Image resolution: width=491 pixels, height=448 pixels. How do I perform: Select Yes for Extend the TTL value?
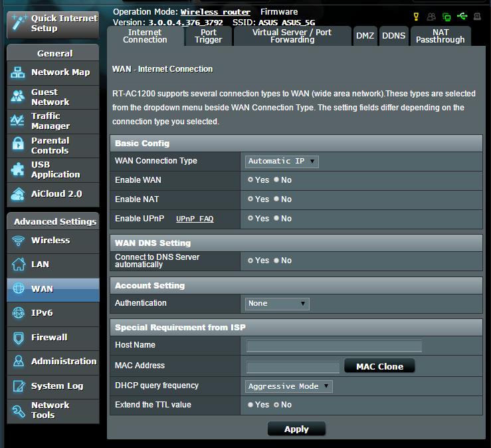pos(250,405)
